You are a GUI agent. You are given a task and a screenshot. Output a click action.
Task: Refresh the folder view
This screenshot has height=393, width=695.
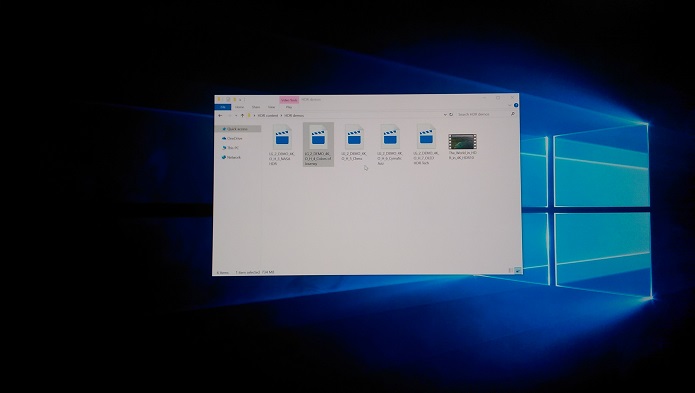pyautogui.click(x=451, y=114)
